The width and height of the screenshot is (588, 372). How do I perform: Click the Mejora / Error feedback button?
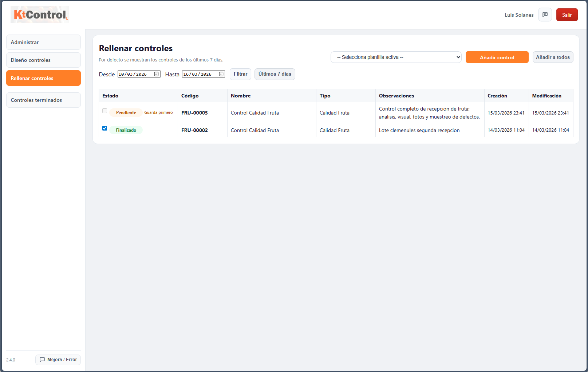coord(58,360)
